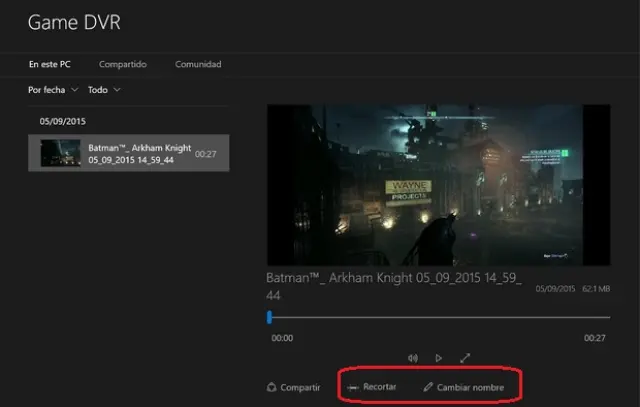Open the Compartido tab
The width and height of the screenshot is (640, 407).
coord(123,65)
